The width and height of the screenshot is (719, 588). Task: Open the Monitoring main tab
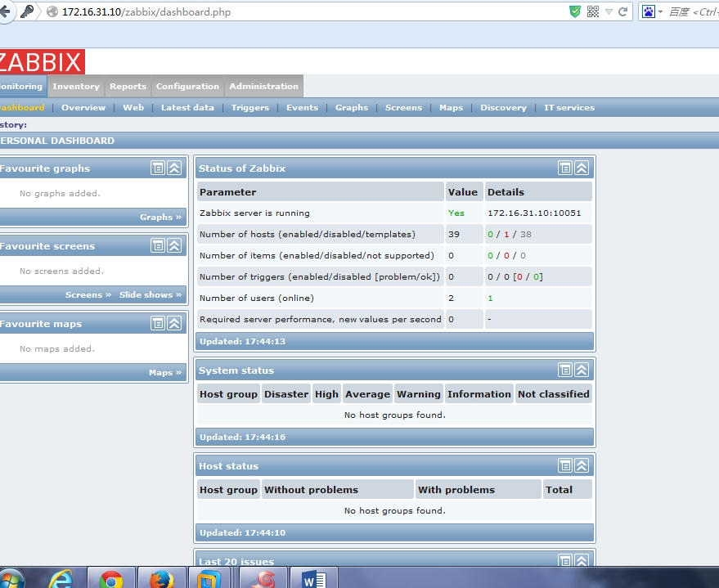coord(21,86)
